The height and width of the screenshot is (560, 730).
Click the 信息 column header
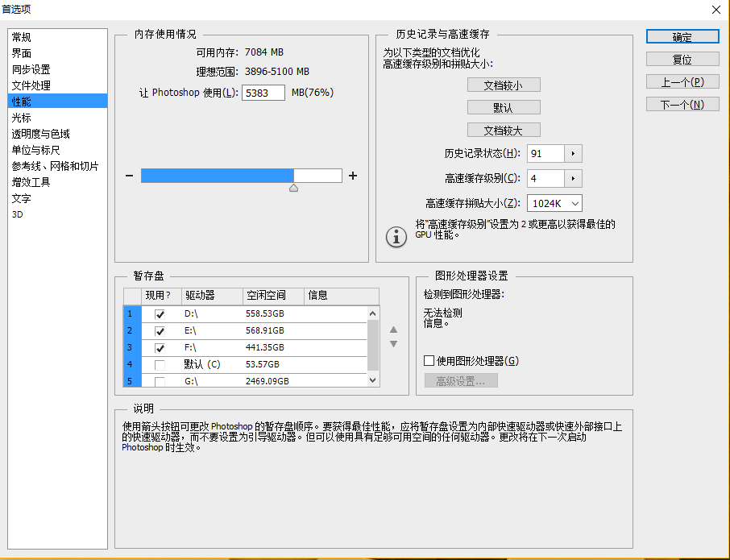[342, 296]
